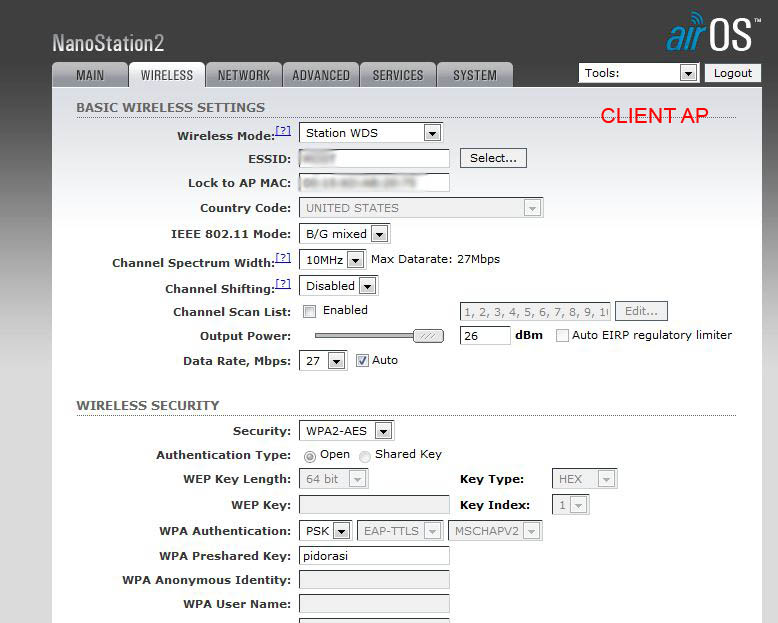The image size is (778, 623).
Task: Open the SERVICES tab
Action: coord(397,75)
